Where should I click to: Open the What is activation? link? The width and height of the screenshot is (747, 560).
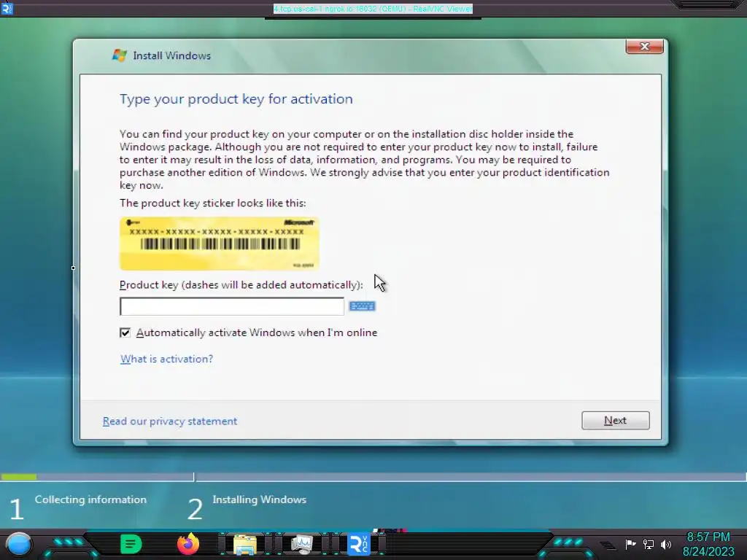167,359
